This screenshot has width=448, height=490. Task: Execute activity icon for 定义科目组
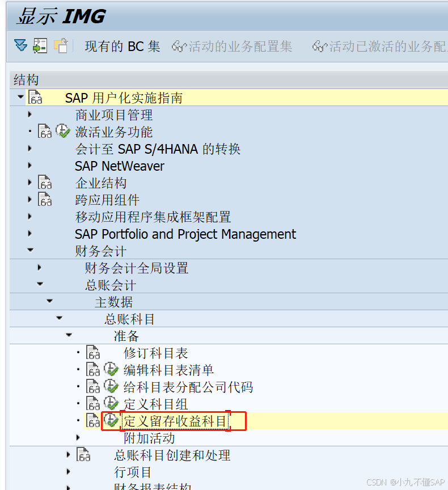click(111, 403)
